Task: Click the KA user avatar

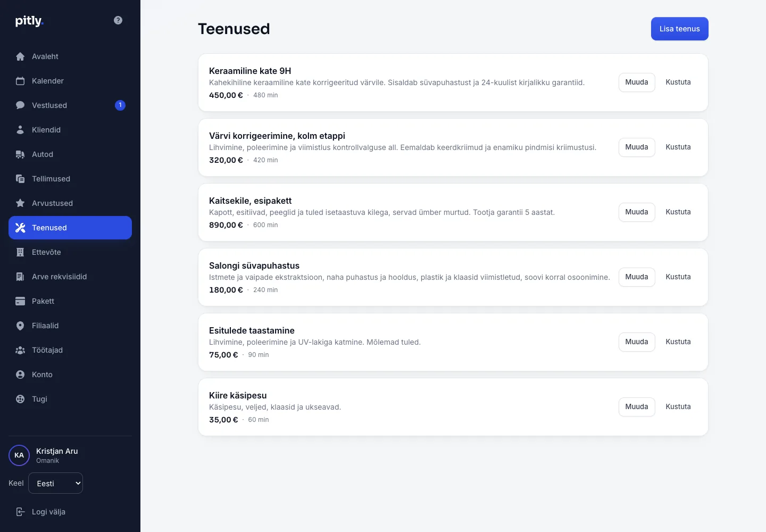Action: 19,455
